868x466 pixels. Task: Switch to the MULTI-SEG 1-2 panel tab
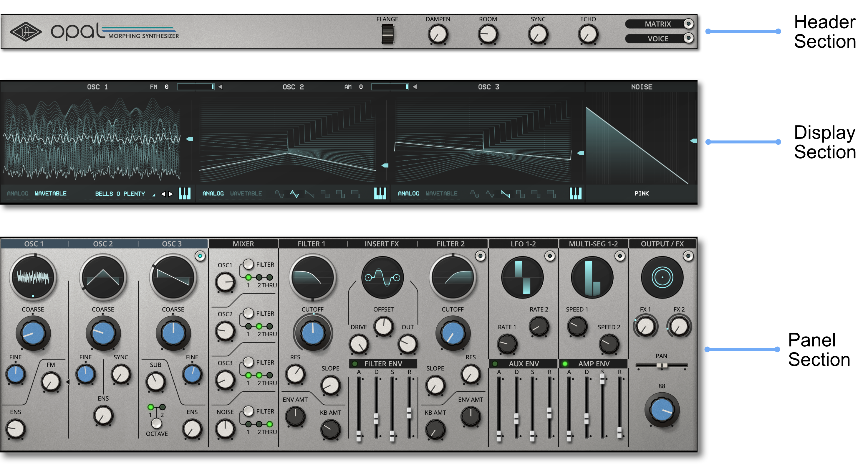[x=593, y=244]
